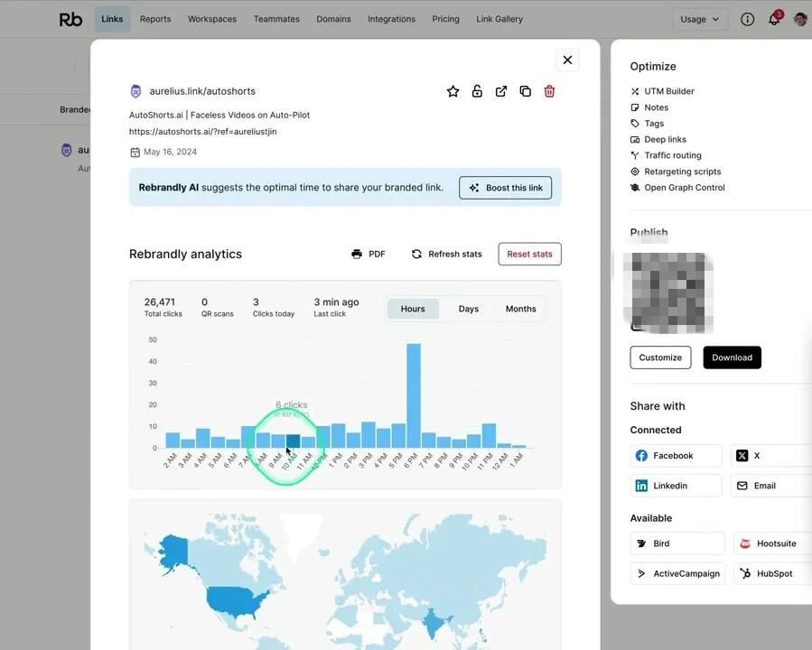Switch chart to Days view
Screen dimensions: 812x650
pos(468,309)
